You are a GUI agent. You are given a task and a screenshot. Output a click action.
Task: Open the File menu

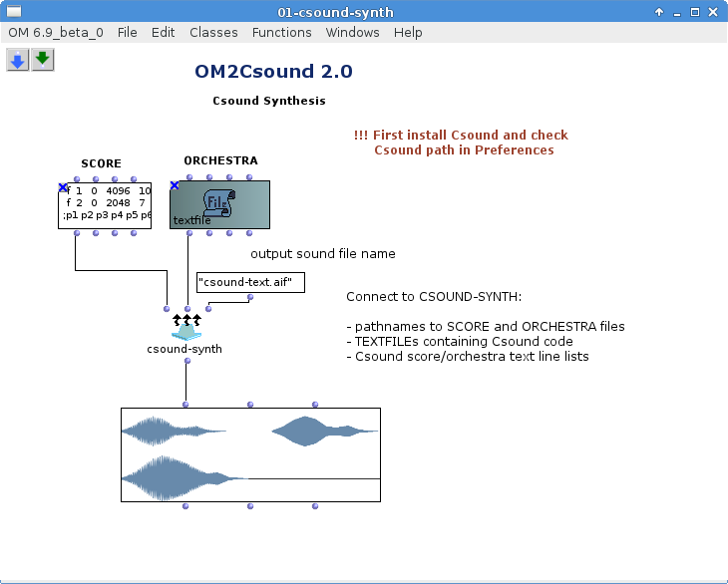(128, 33)
